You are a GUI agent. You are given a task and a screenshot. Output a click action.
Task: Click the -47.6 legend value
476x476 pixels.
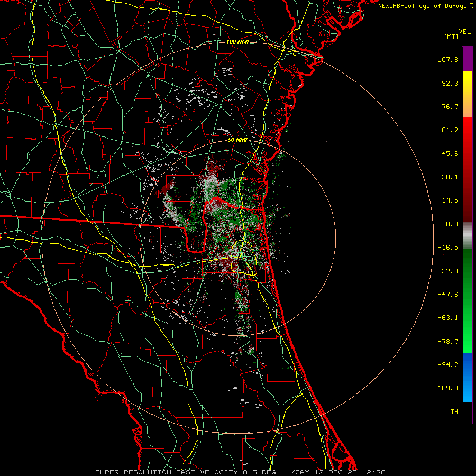coord(448,295)
